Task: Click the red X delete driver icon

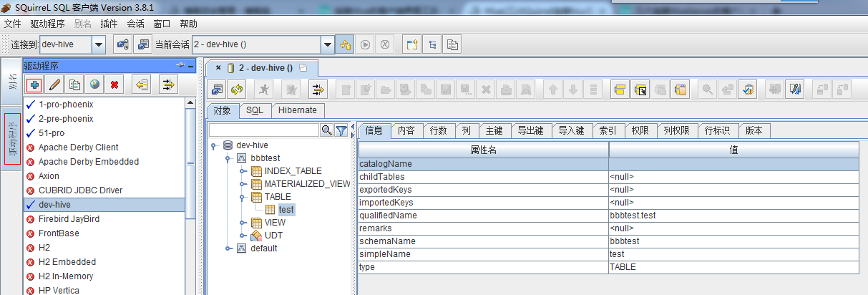Action: (x=114, y=84)
